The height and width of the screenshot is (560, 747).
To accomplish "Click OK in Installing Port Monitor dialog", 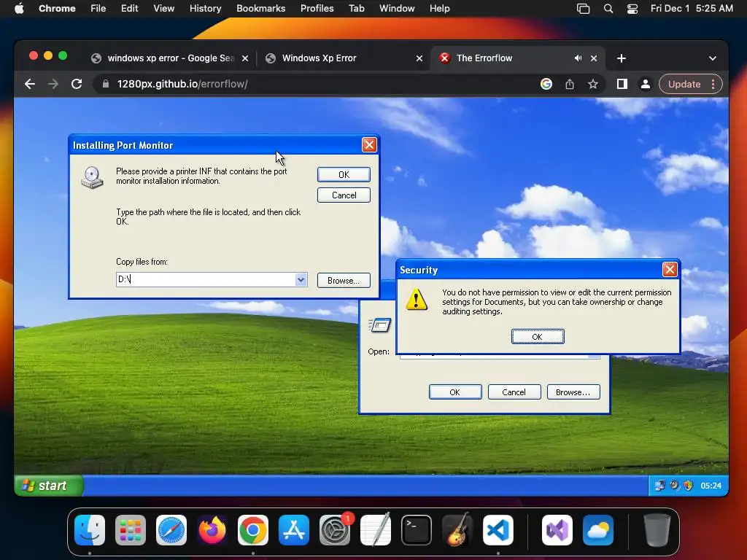I will pos(344,175).
